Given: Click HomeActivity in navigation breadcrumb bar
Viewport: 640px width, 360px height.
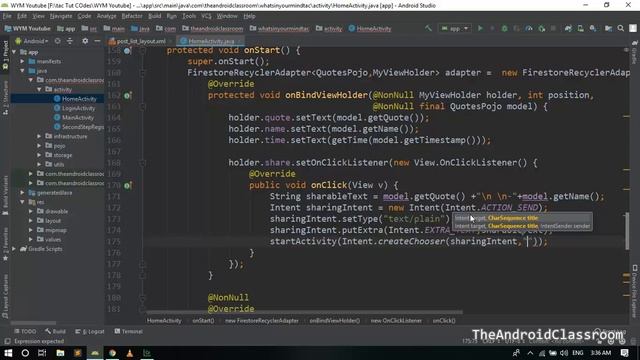Looking at the screenshot, I should click(x=370, y=29).
